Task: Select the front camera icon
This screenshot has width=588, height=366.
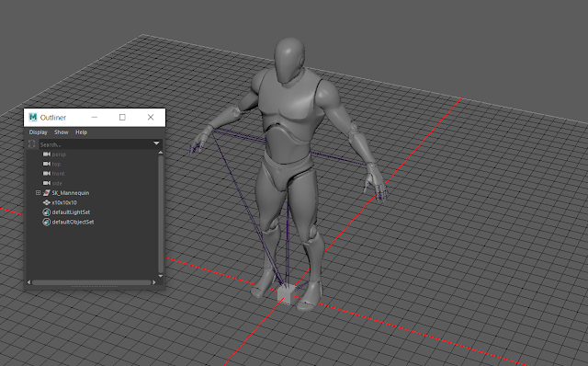Action: [x=47, y=174]
